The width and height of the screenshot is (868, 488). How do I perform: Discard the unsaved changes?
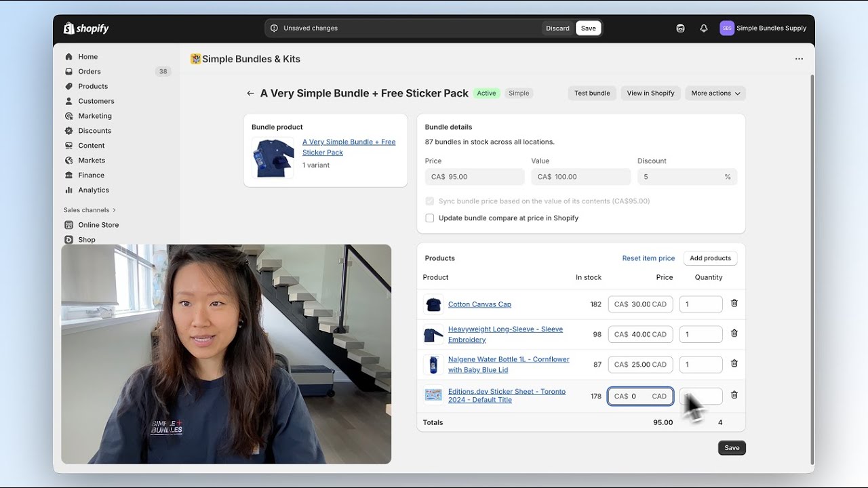pyautogui.click(x=557, y=28)
